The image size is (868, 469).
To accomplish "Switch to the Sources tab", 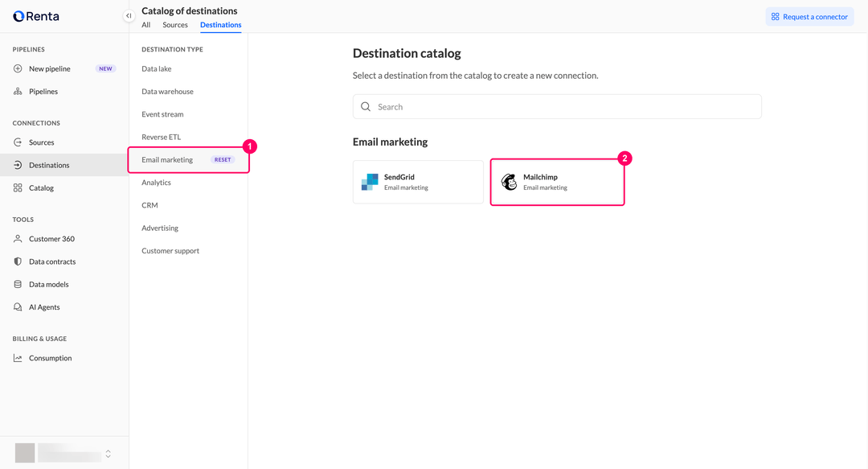I will (x=175, y=25).
